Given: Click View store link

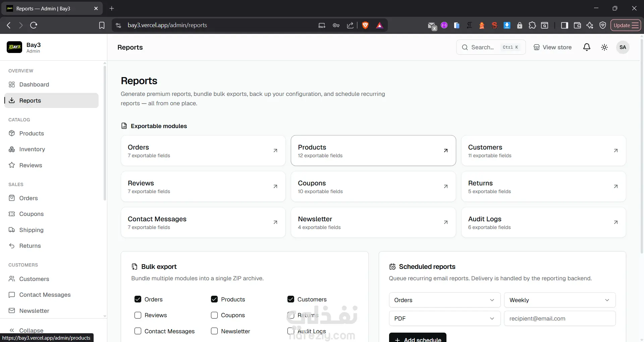Looking at the screenshot, I should tap(552, 47).
